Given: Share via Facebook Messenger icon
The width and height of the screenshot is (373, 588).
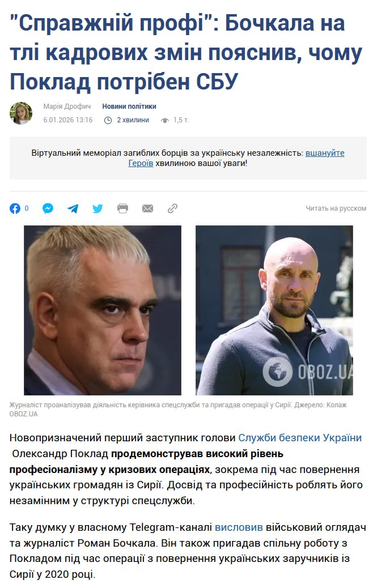Looking at the screenshot, I should click(x=48, y=208).
